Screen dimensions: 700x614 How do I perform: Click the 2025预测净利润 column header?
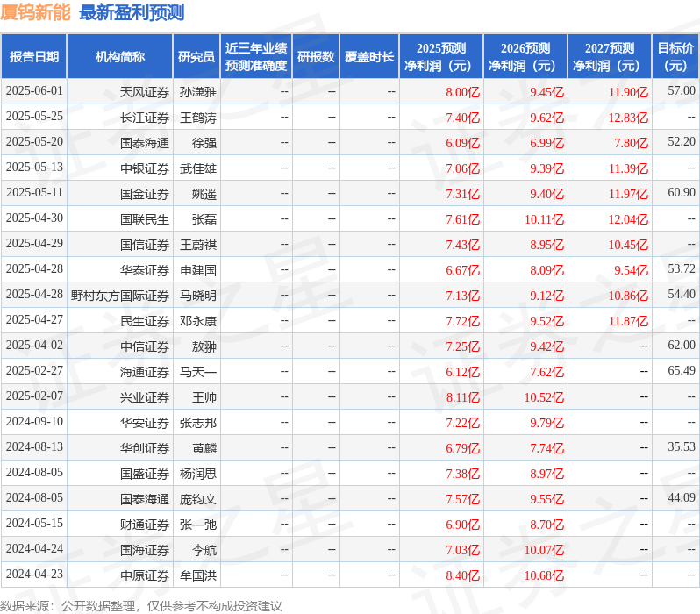(441, 57)
